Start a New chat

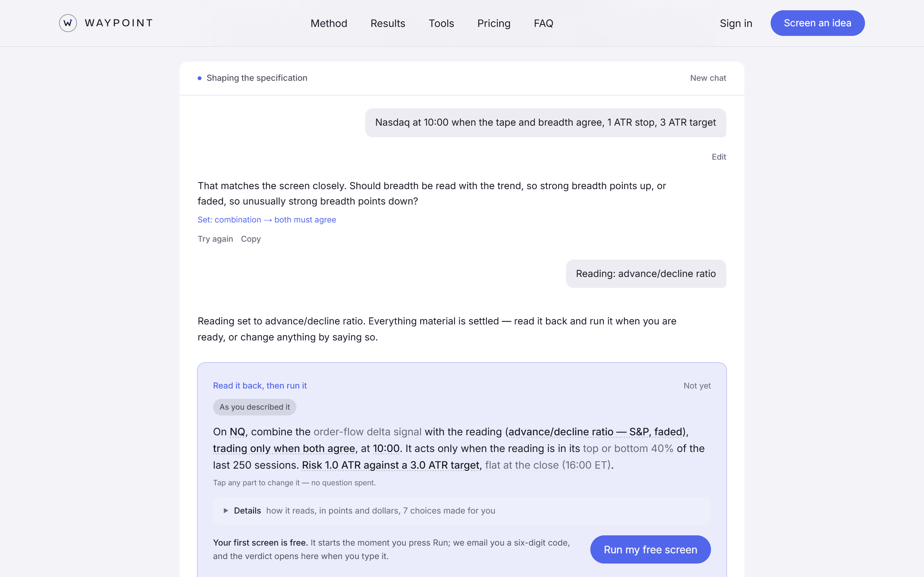(708, 78)
